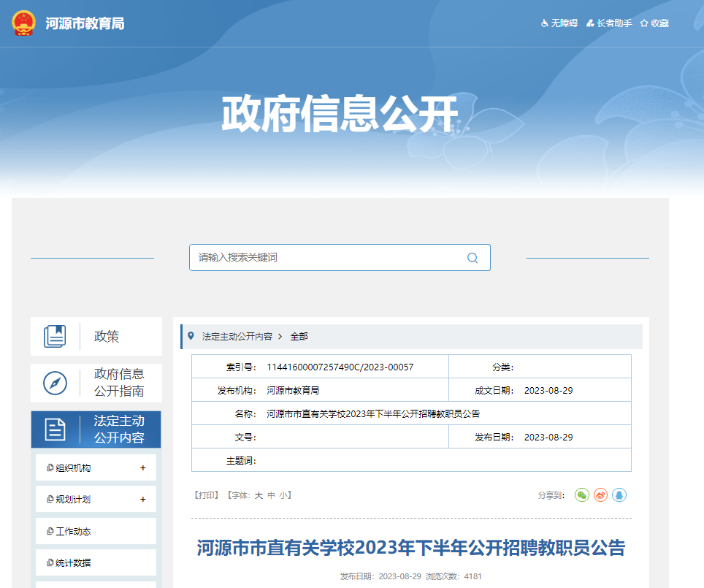
Task: Expand the 规划计划 plus sign
Action: 143,500
